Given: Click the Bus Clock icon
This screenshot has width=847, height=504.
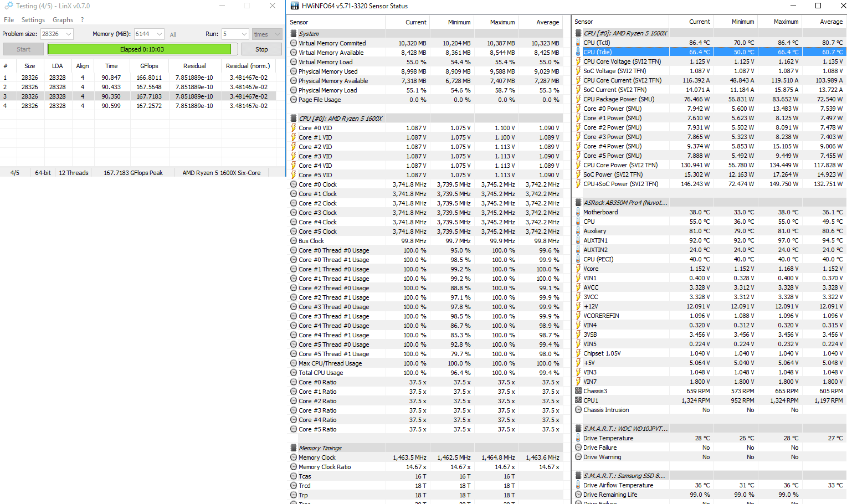Looking at the screenshot, I should point(294,241).
